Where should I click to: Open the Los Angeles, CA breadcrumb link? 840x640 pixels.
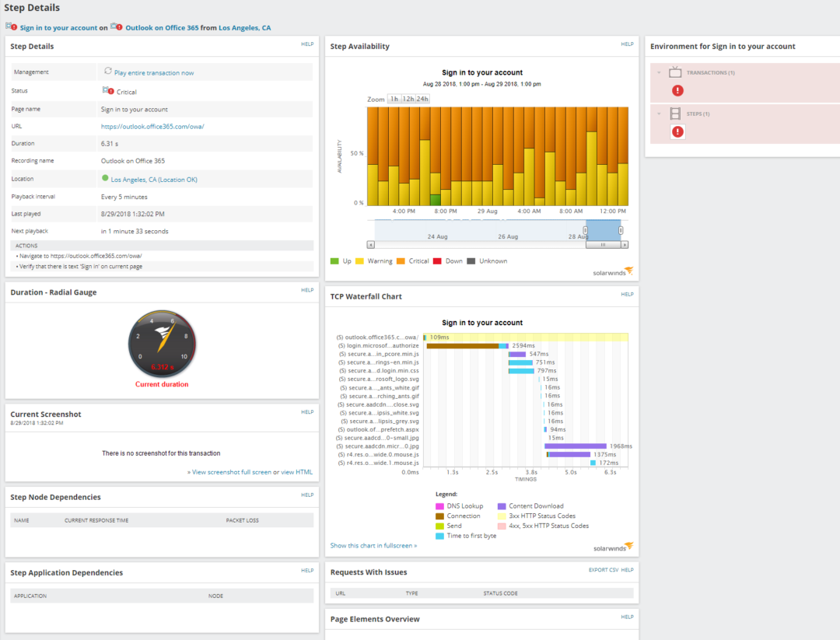pos(245,28)
